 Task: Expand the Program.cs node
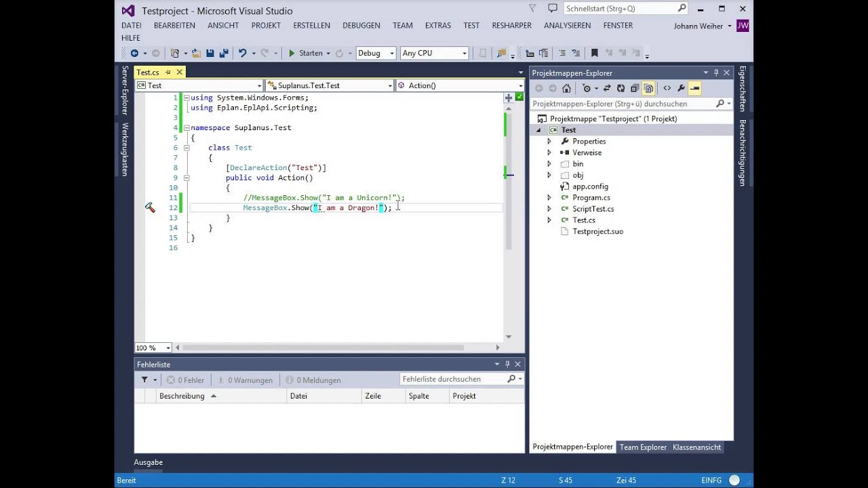tap(549, 198)
